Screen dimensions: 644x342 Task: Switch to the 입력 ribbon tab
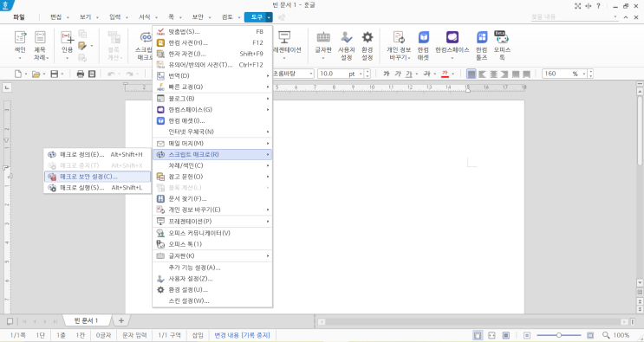coord(115,17)
